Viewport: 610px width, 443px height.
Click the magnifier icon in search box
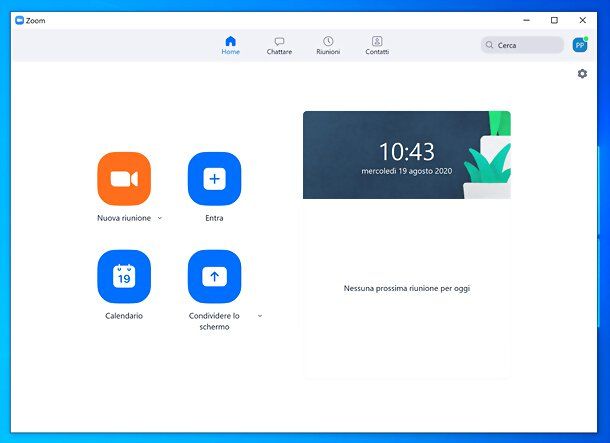(489, 45)
